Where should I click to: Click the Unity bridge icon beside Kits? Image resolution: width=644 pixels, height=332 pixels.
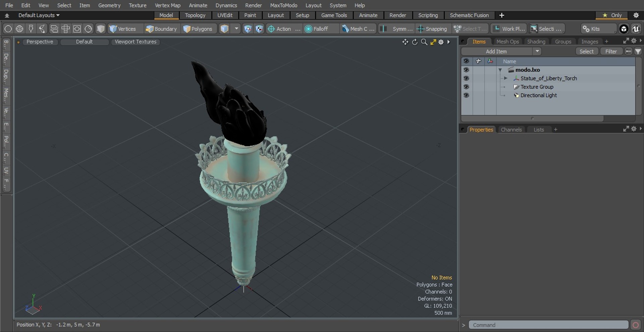pos(624,29)
